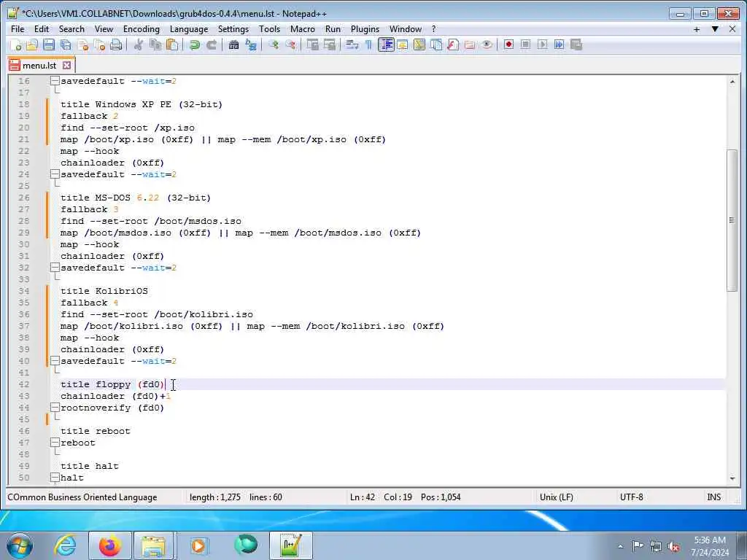Cut selection with the scissors icon
This screenshot has height=560, width=747.
138,44
